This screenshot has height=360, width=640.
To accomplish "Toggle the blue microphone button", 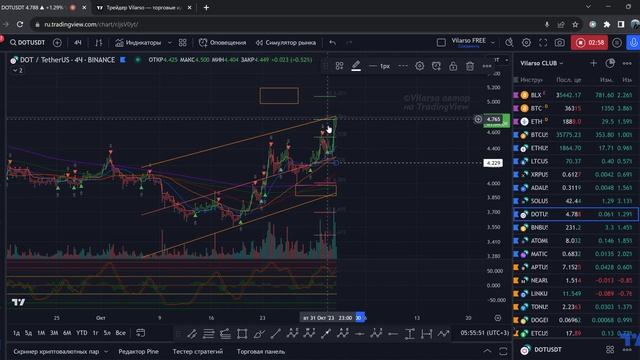I will click(633, 42).
